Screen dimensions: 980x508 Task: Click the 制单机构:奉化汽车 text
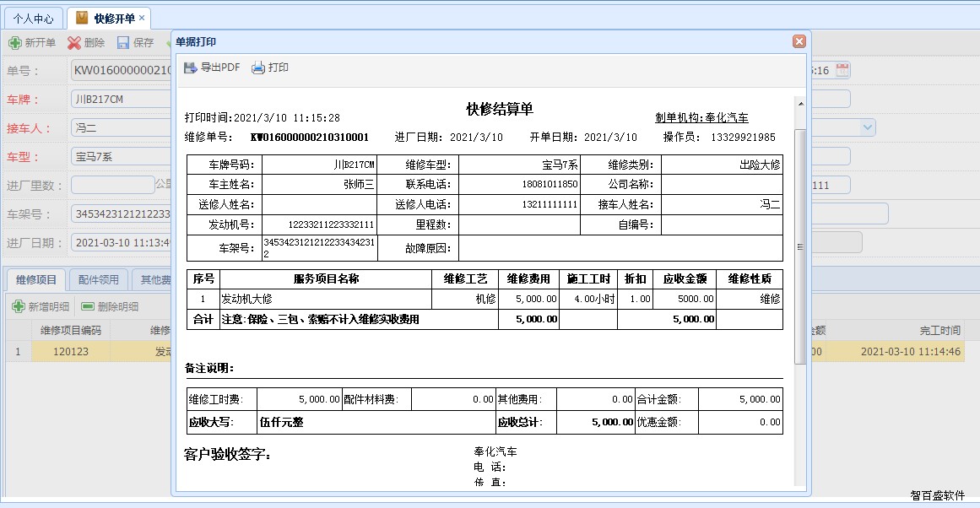[x=702, y=117]
